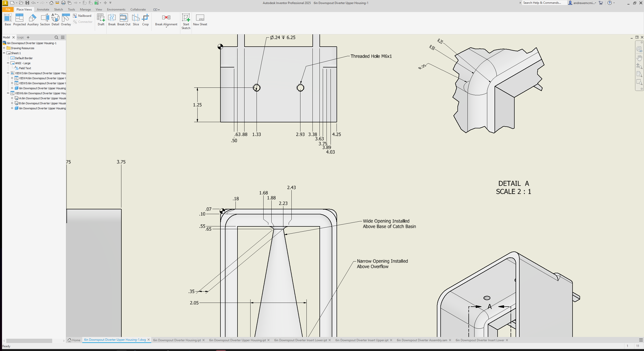
Task: Collapse the Sheet:1 node
Action: click(4, 53)
